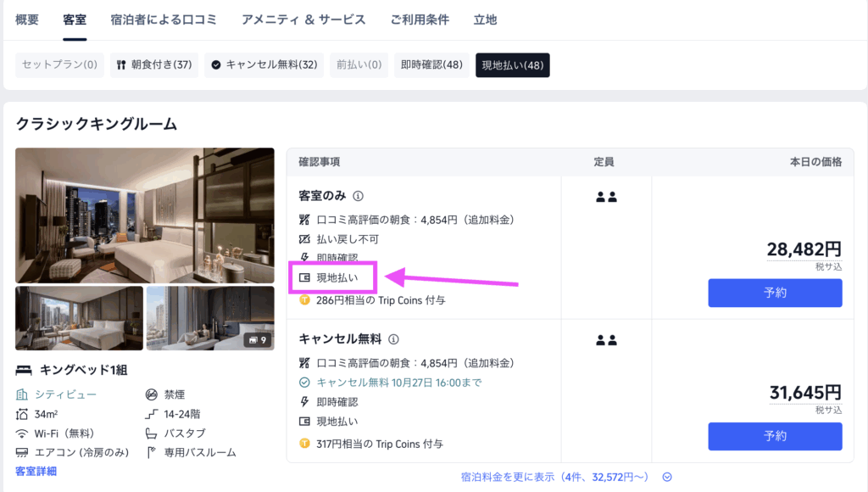Click photo count icon showing 9
This screenshot has width=868, height=492.
258,340
